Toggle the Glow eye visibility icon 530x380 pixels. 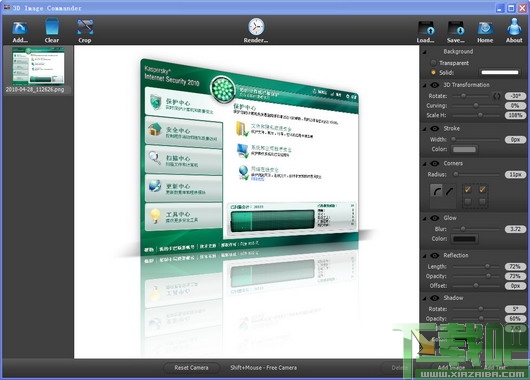[435, 218]
